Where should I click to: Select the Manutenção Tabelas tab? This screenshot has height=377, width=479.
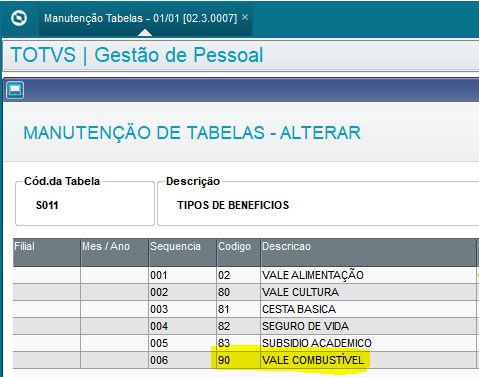pyautogui.click(x=140, y=18)
